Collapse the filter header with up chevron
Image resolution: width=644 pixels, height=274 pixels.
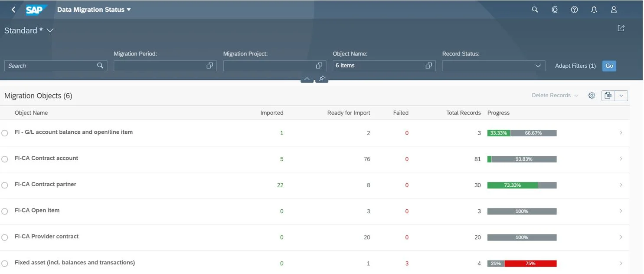coord(307,79)
